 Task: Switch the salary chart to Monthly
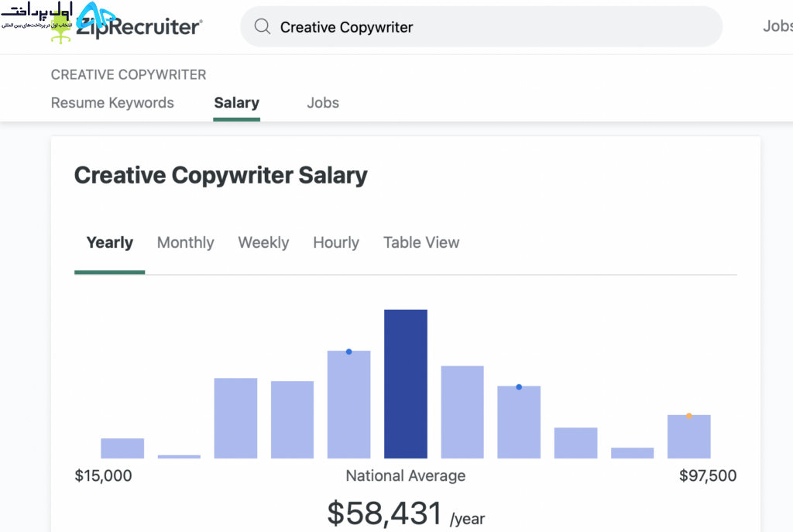[x=186, y=242]
